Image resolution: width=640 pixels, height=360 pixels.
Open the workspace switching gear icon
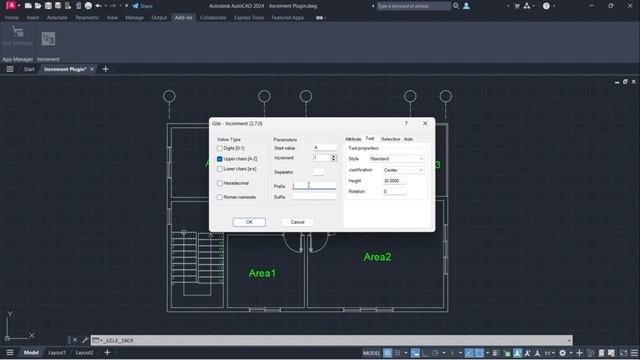tap(562, 353)
